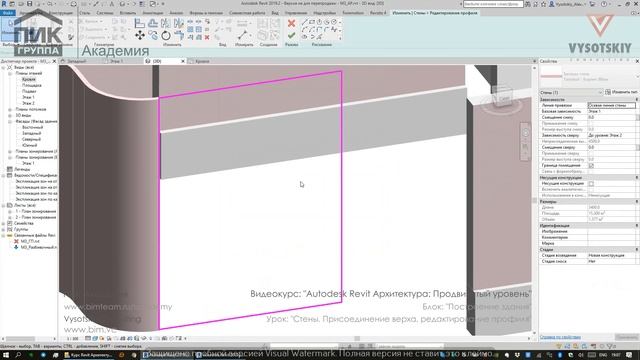
Task: Collapse the Elevations (Фасады) tree node
Action: point(10,122)
